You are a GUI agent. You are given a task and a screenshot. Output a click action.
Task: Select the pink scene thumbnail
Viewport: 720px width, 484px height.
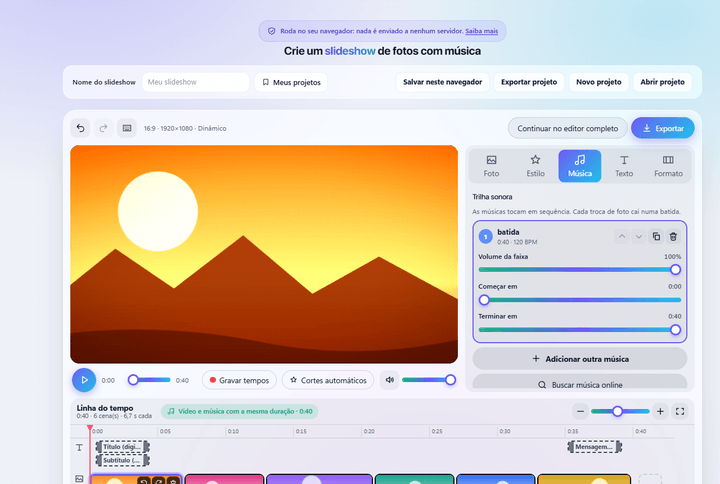pos(225,479)
